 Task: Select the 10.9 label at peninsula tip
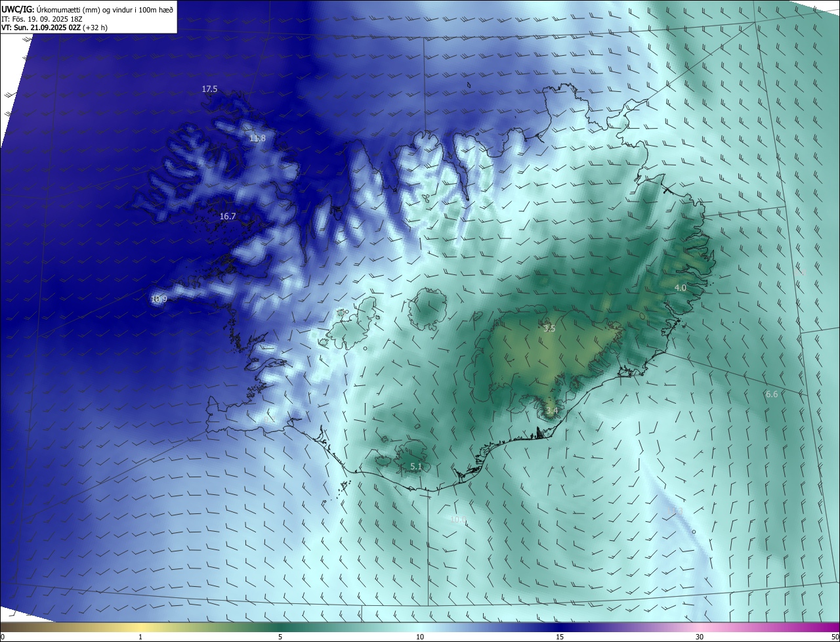coord(159,299)
